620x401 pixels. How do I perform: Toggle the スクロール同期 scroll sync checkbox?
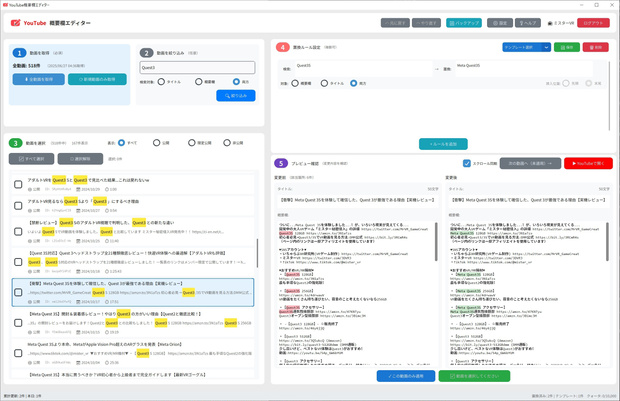[x=467, y=163]
